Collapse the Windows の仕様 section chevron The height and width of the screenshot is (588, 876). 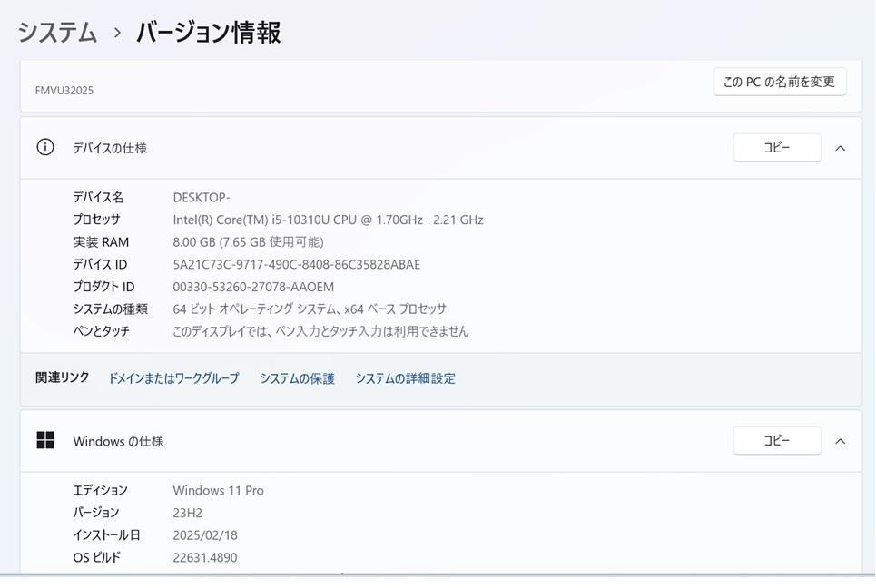coord(840,441)
